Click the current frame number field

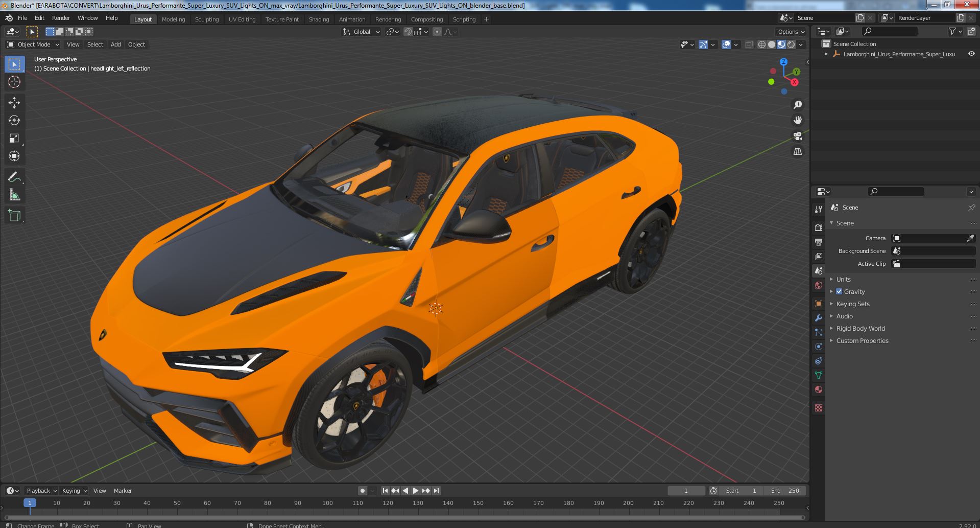(x=686, y=491)
